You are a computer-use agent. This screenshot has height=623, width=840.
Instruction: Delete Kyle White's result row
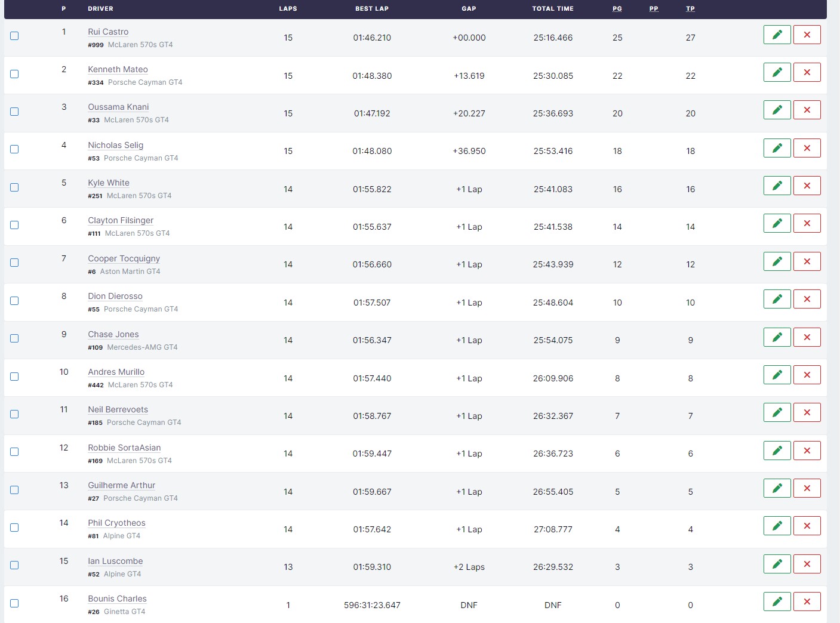(807, 186)
